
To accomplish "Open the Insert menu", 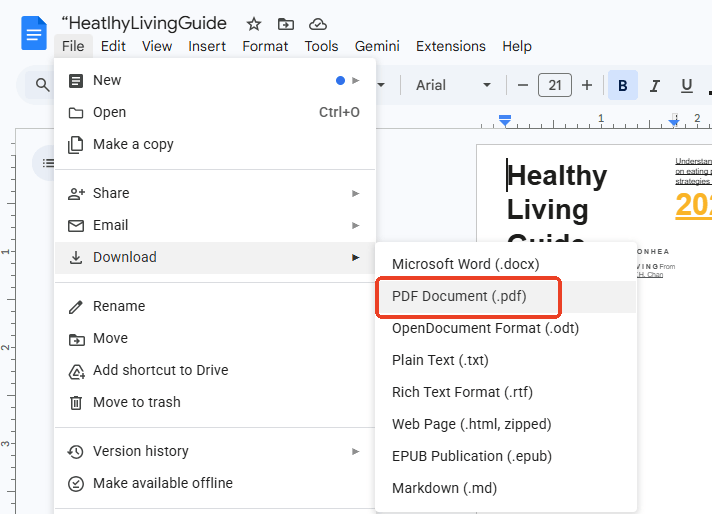I will (207, 46).
